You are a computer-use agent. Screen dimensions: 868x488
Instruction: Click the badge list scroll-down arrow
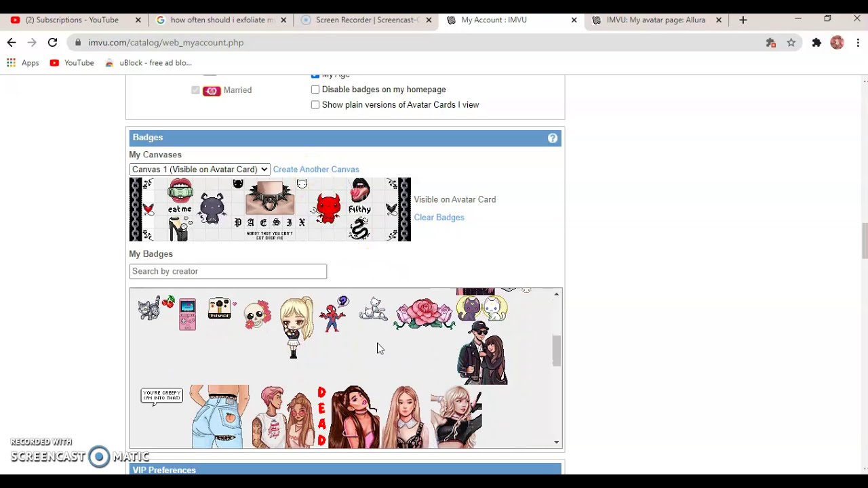(x=557, y=443)
